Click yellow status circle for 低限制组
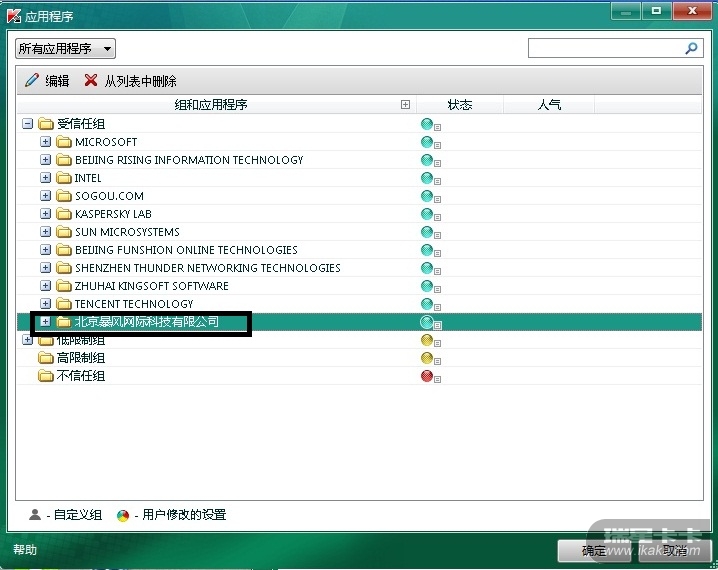This screenshot has width=718, height=570. pos(427,340)
